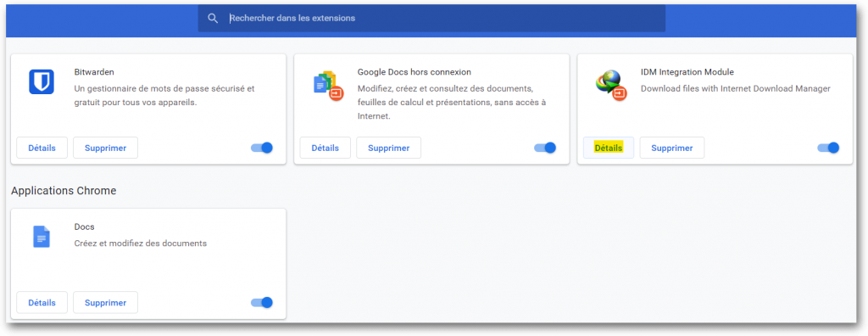The width and height of the screenshot is (868, 336).
Task: Click the magnifier search icon
Action: (x=213, y=19)
